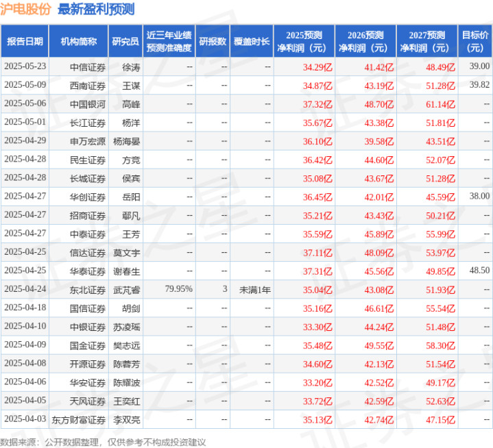Select the 报告日期 column header
493x448 pixels.
(x=25, y=41)
